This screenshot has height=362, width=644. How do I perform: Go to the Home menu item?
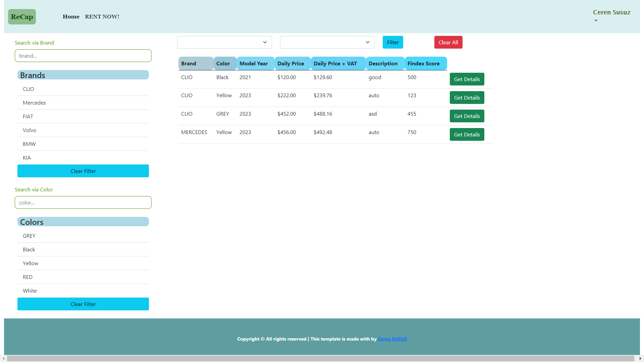pyautogui.click(x=71, y=17)
